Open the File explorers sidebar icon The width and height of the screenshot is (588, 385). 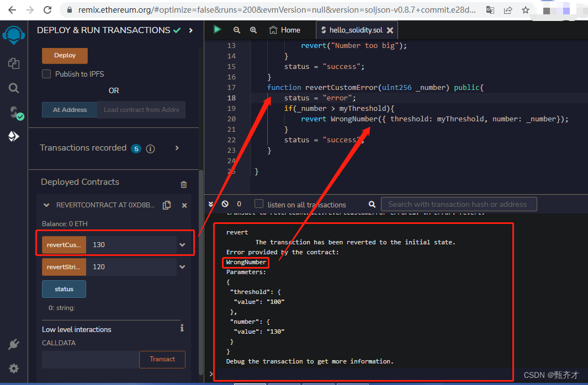click(x=14, y=63)
